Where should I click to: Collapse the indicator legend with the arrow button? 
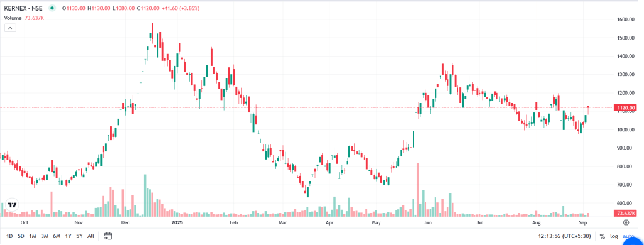10,28
